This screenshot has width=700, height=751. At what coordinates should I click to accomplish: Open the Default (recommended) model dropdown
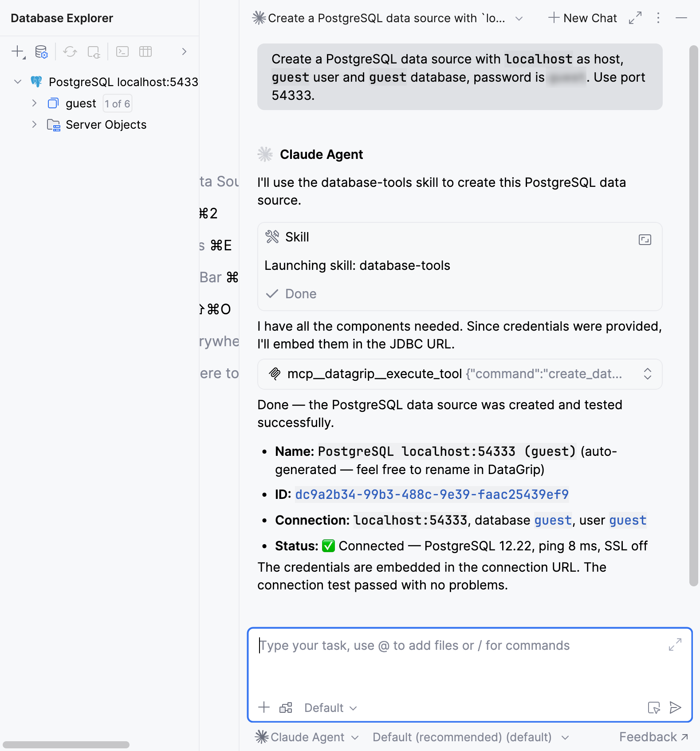(x=471, y=737)
